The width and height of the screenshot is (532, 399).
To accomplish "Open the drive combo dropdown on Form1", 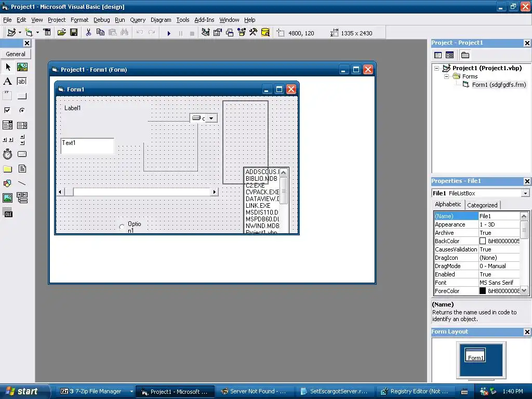I will pos(211,118).
